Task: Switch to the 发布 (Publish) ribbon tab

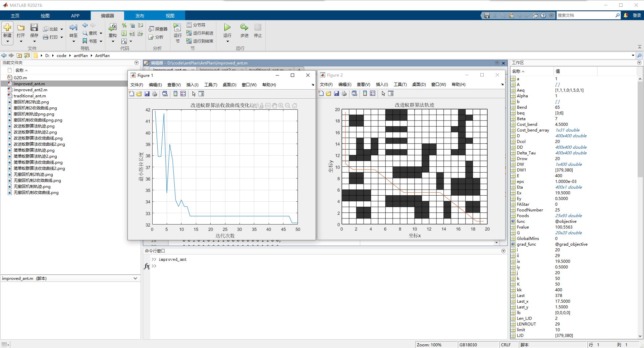Action: (140, 16)
